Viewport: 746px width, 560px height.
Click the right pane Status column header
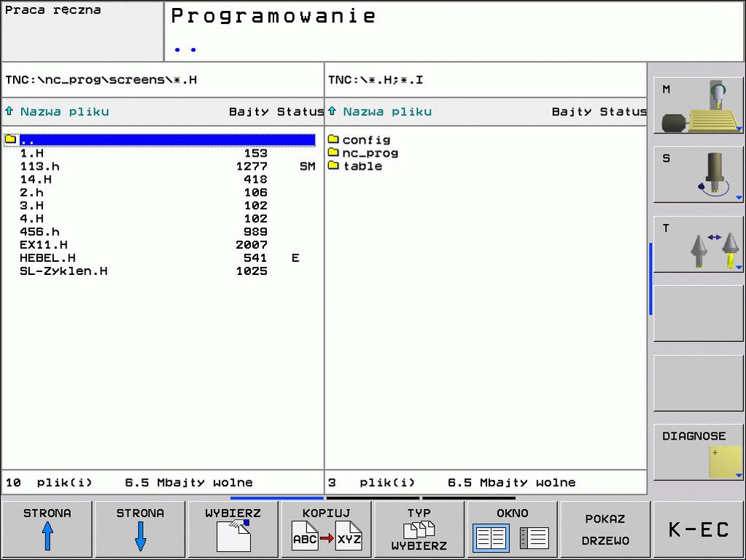[x=623, y=112]
